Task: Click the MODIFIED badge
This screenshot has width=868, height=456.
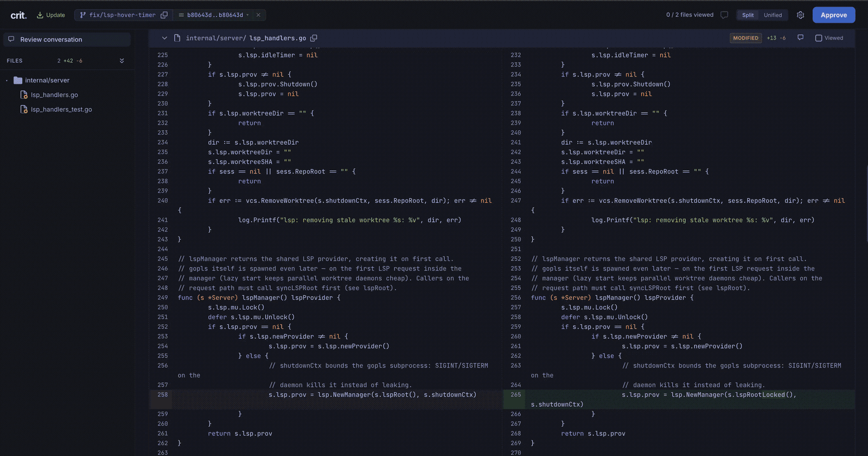Action: 745,38
